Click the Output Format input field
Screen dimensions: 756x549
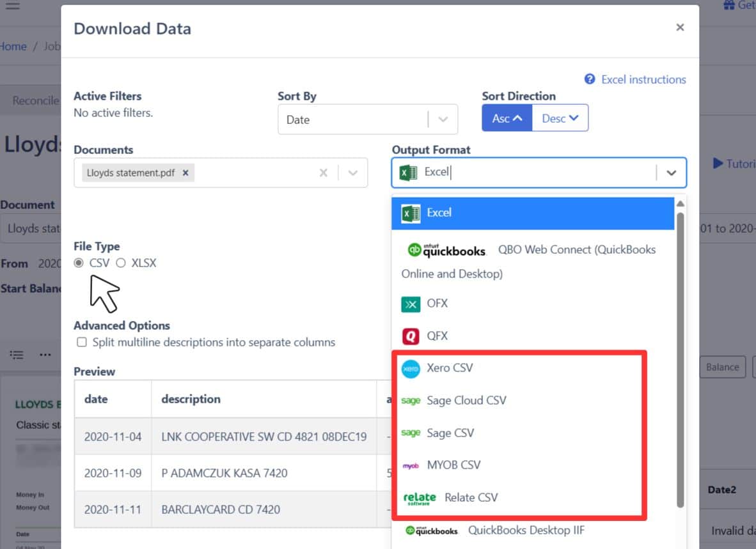[538, 172]
